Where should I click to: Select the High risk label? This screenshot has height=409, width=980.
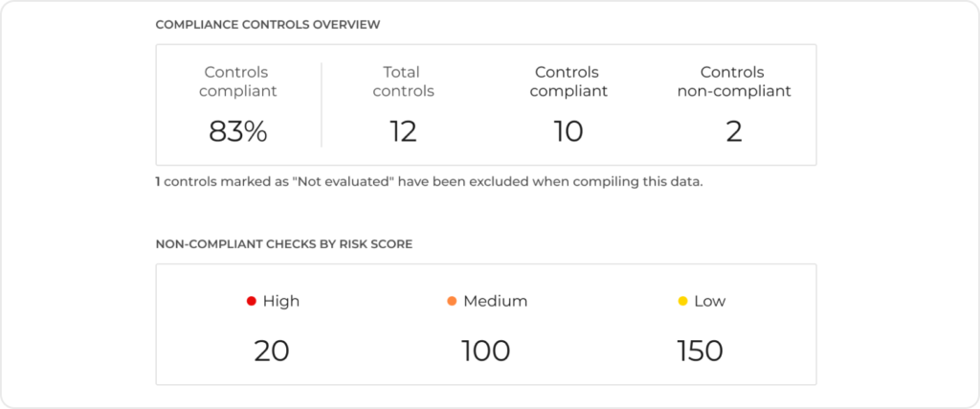pos(281,302)
